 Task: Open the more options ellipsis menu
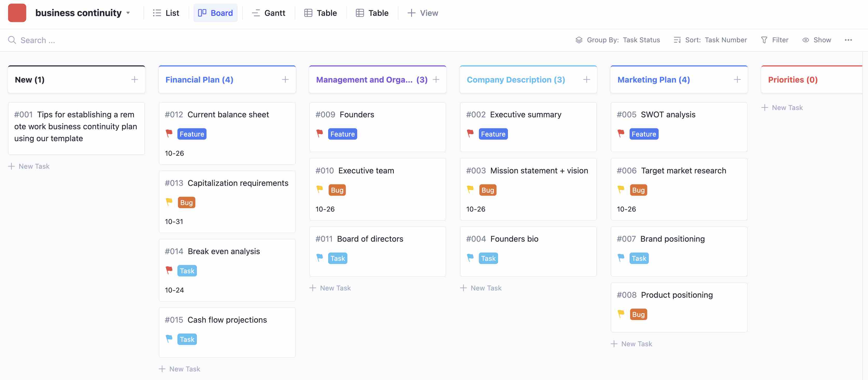849,40
